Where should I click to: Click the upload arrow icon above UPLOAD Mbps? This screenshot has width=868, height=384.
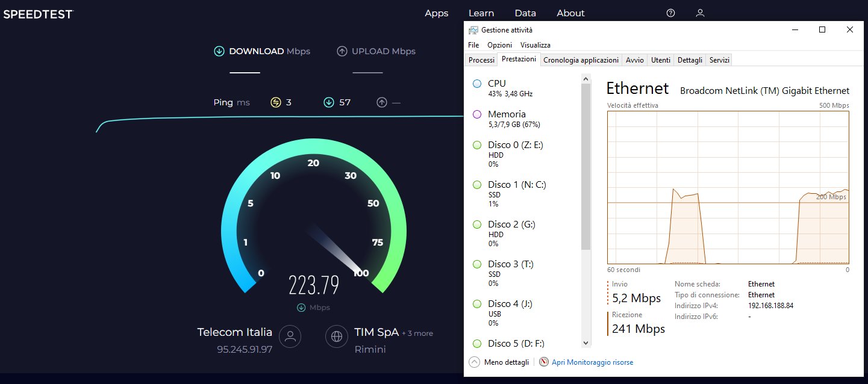342,51
